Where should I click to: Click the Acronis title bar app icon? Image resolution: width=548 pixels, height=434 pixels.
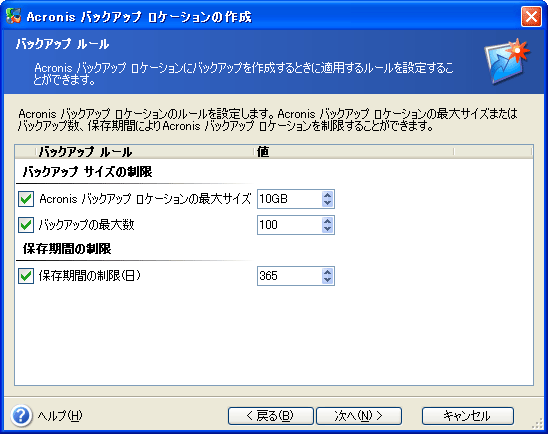(x=14, y=16)
